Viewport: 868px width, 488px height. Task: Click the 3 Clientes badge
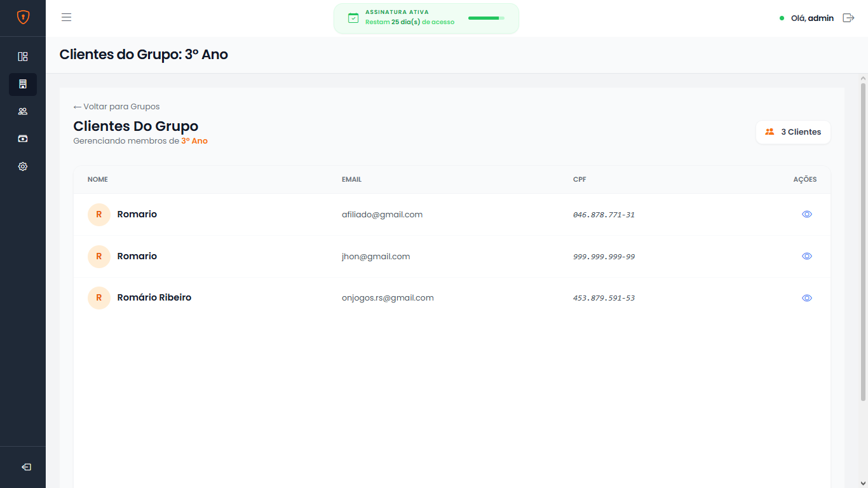(x=793, y=132)
